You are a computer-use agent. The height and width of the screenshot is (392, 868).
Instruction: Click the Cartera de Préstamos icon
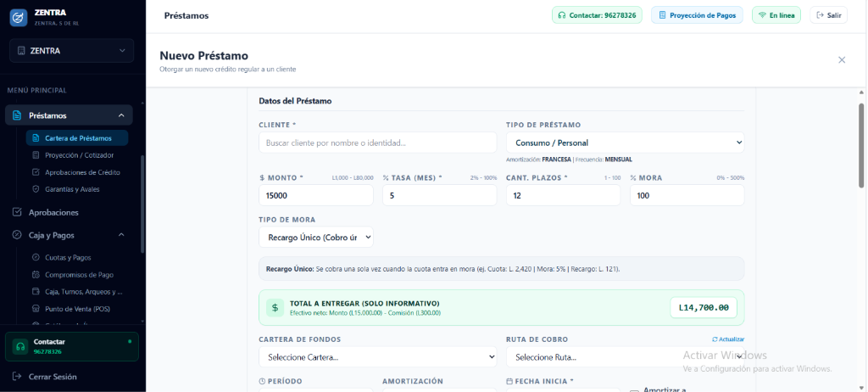(36, 138)
